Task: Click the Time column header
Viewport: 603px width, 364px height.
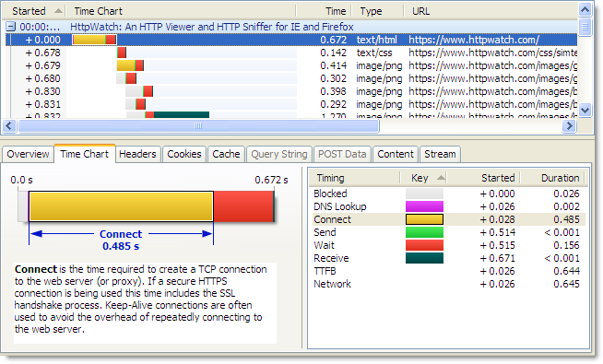Action: point(324,11)
